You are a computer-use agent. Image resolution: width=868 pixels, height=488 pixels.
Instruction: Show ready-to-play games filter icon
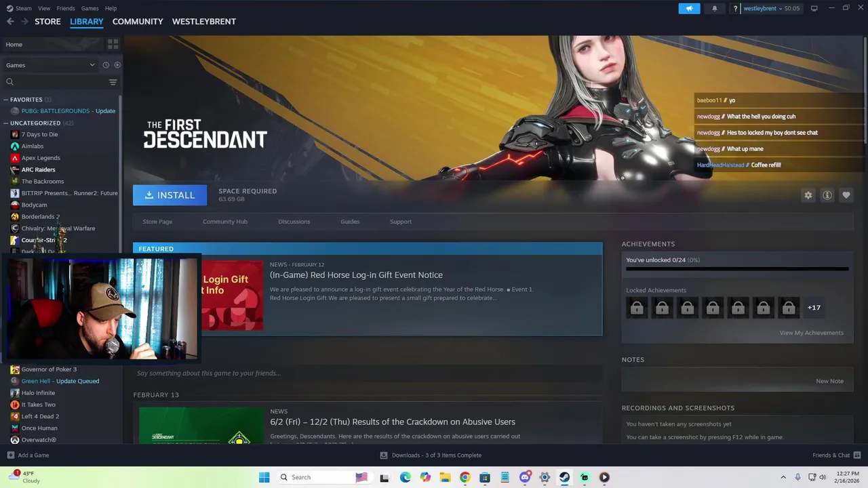[117, 65]
